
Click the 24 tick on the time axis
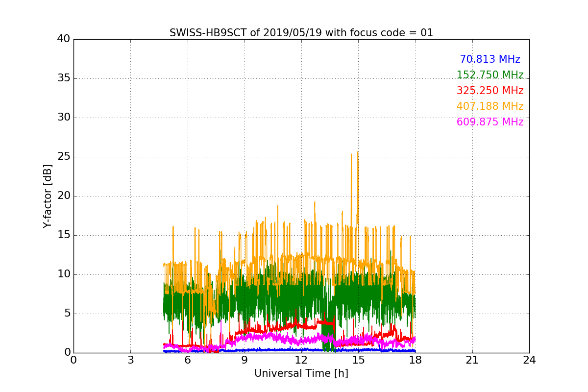click(529, 360)
